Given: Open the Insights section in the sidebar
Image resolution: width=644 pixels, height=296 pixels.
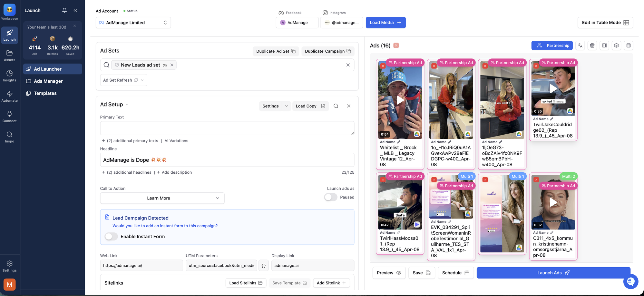Looking at the screenshot, I should tap(9, 76).
